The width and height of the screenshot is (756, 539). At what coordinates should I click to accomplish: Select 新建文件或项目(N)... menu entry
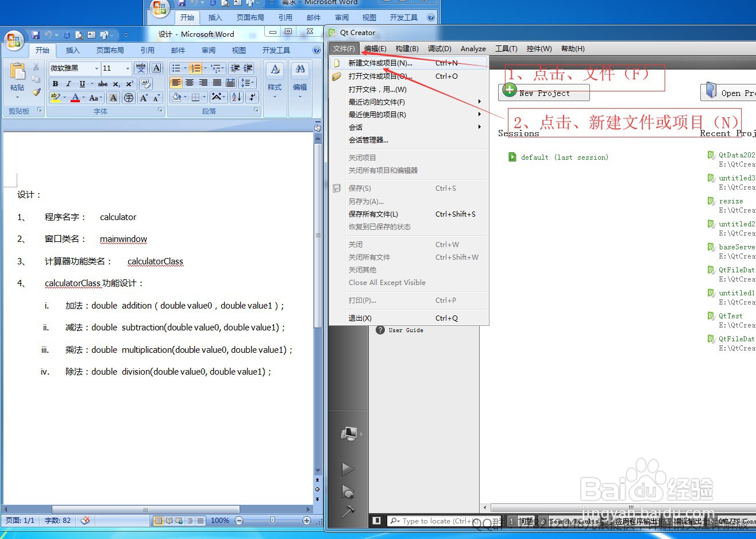[x=409, y=63]
